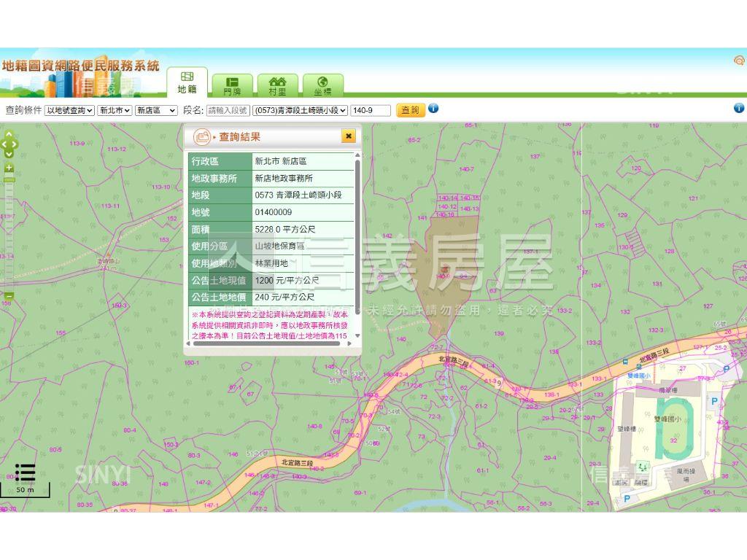Select the 01400009 land number value
This screenshot has width=747, height=560.
[273, 212]
